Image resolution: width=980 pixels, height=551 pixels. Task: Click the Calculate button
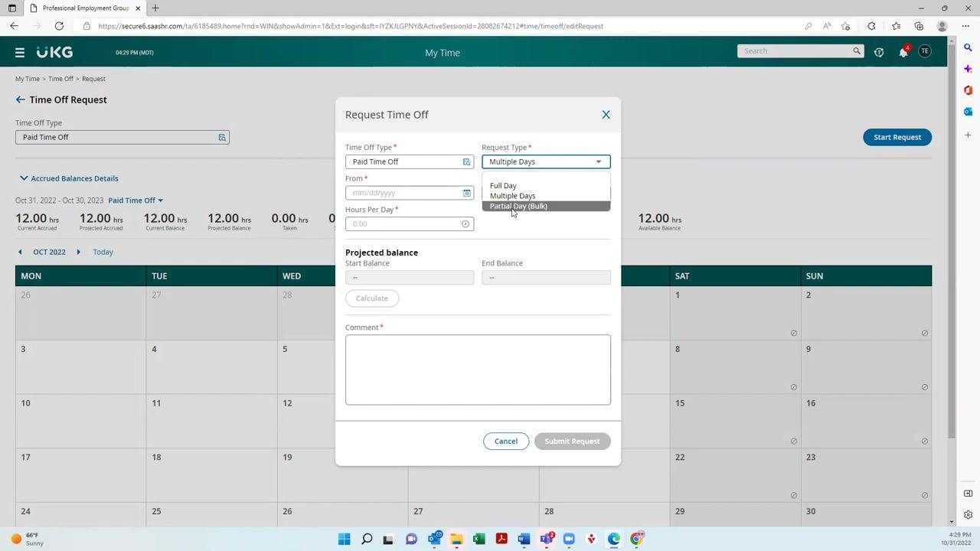pos(372,298)
